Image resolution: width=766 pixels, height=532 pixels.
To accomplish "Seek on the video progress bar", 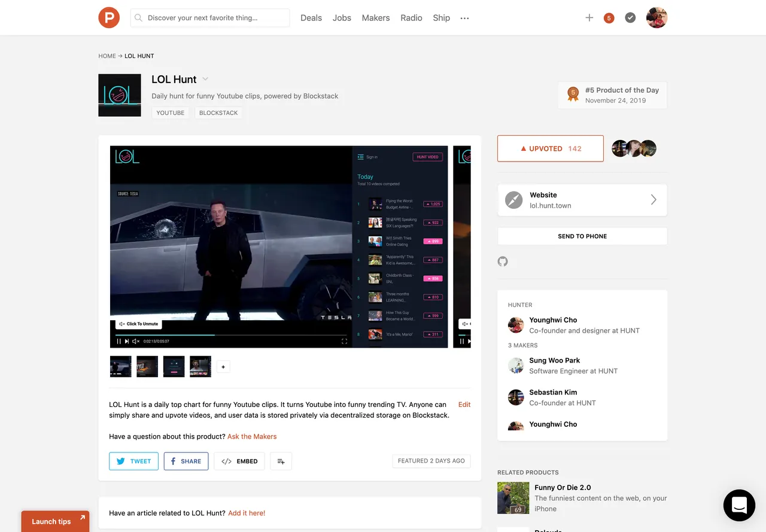I will (x=231, y=335).
